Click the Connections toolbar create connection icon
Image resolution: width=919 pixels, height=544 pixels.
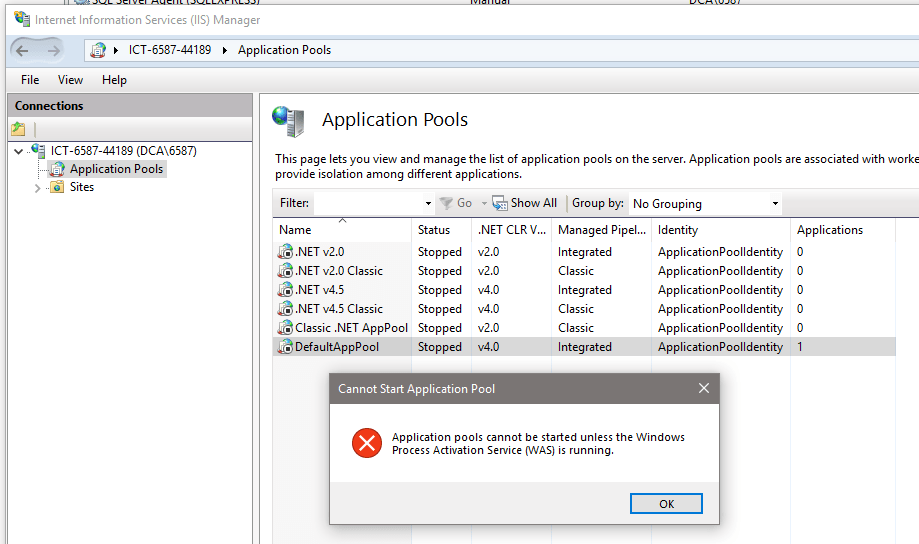tap(18, 128)
